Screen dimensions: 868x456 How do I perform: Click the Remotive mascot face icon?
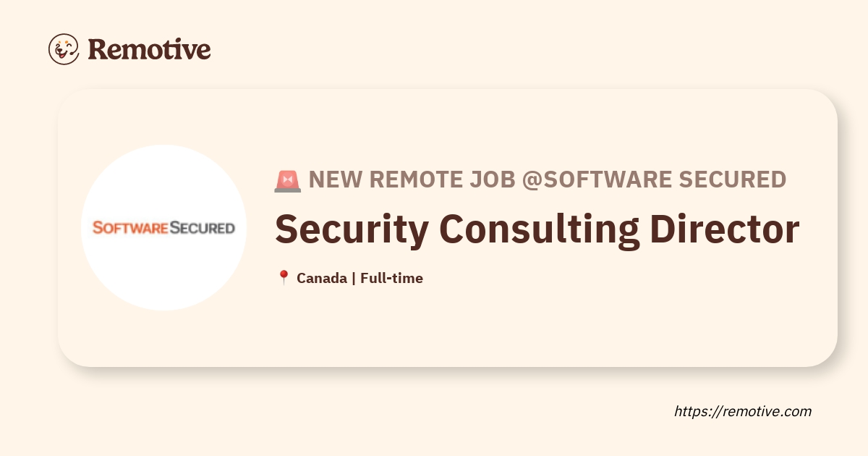(64, 49)
